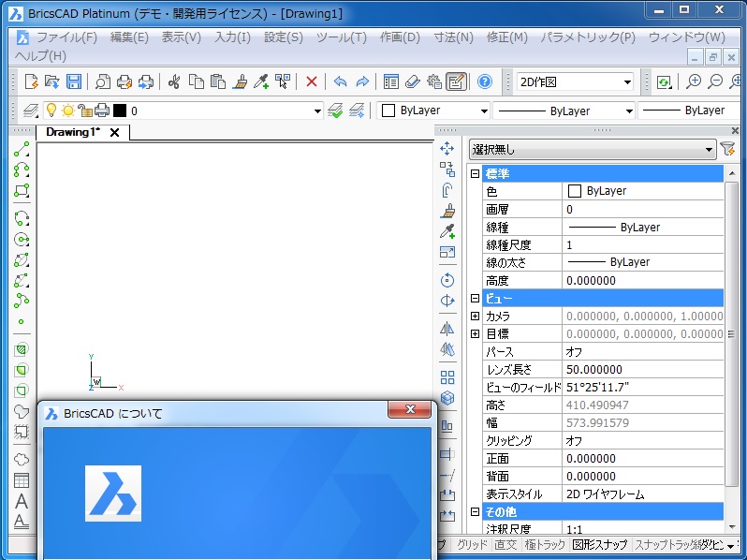Expand the カメラ property row
This screenshot has height=560, width=747.
tap(475, 316)
